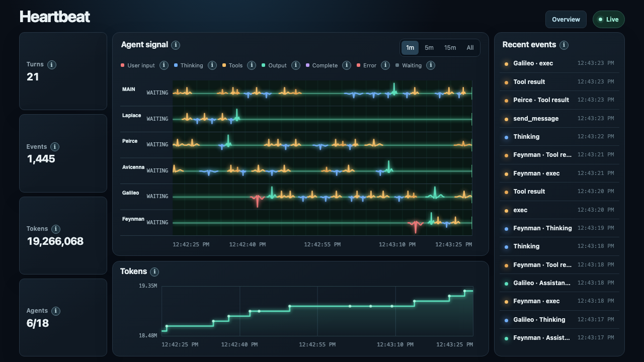Select the Laplace agent row label
Image resolution: width=644 pixels, height=362 pixels.
[132, 116]
